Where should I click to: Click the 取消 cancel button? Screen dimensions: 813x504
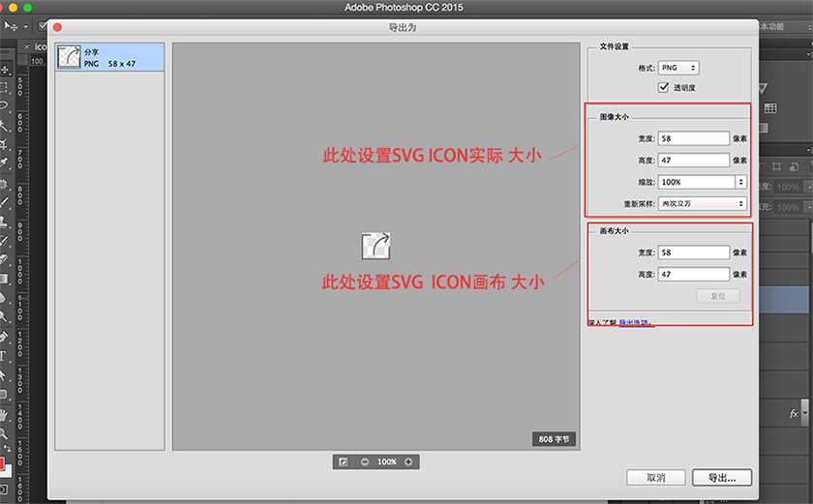656,478
